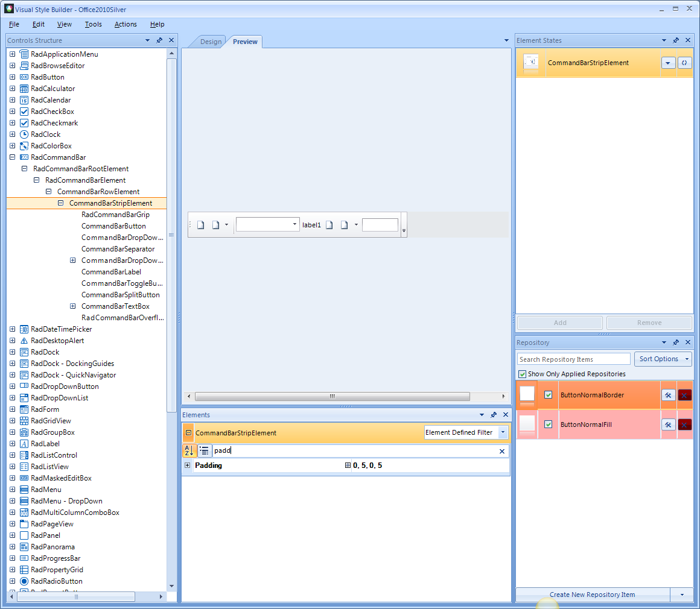
Task: Close the Controls Structure panel
Action: point(171,40)
